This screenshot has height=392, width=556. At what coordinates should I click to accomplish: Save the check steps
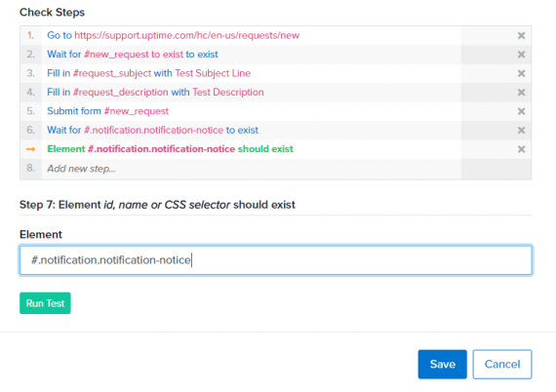click(442, 364)
